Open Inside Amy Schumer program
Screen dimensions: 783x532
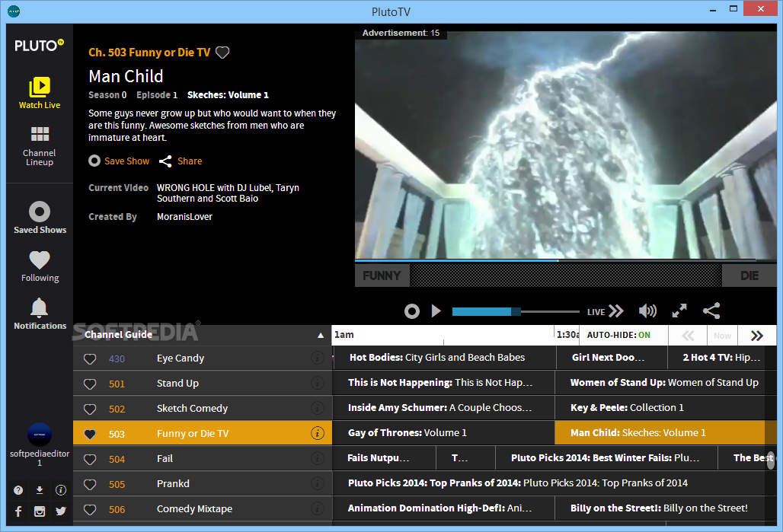[443, 407]
